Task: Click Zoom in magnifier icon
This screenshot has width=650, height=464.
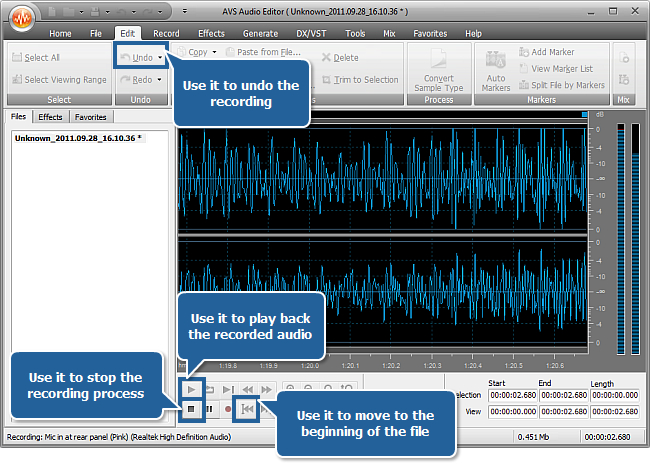Action: 291,388
